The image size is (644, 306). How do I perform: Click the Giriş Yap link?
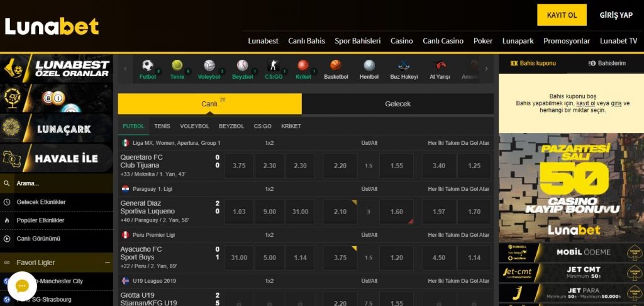(x=616, y=15)
